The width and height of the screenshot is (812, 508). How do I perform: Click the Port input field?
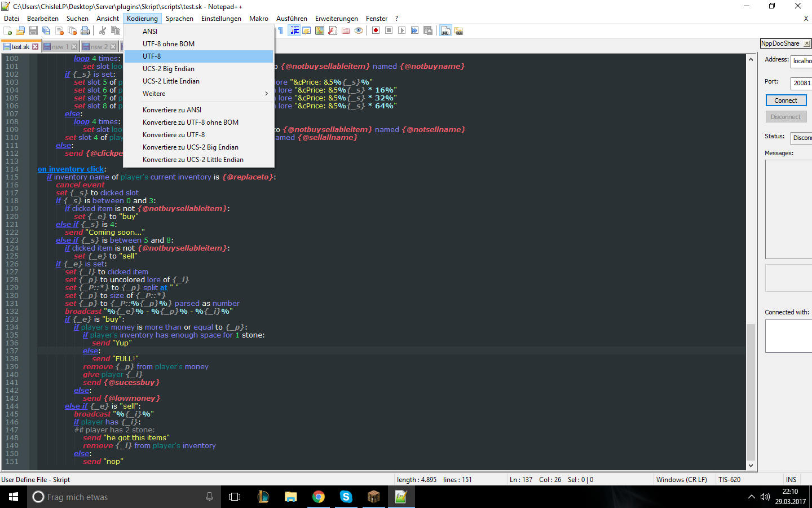coord(801,83)
